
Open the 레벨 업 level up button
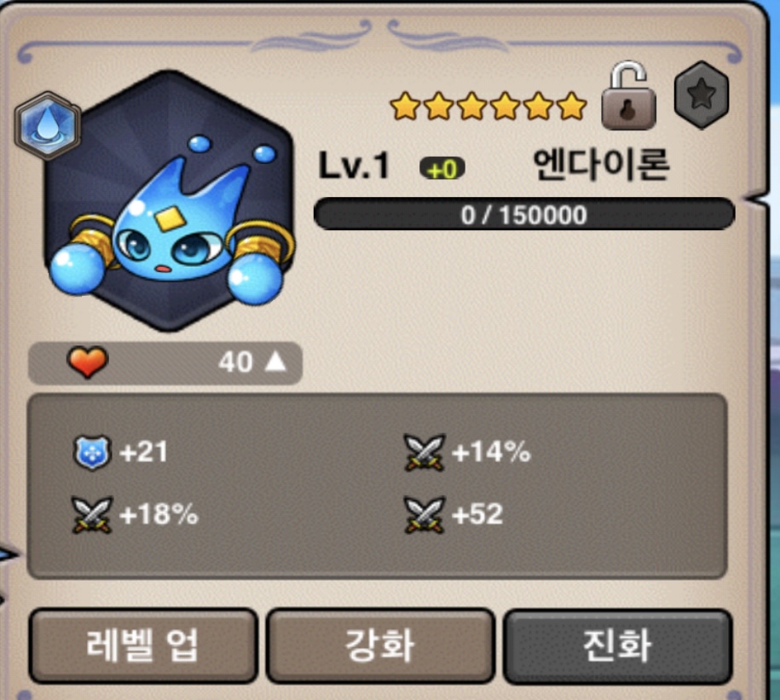point(143,645)
